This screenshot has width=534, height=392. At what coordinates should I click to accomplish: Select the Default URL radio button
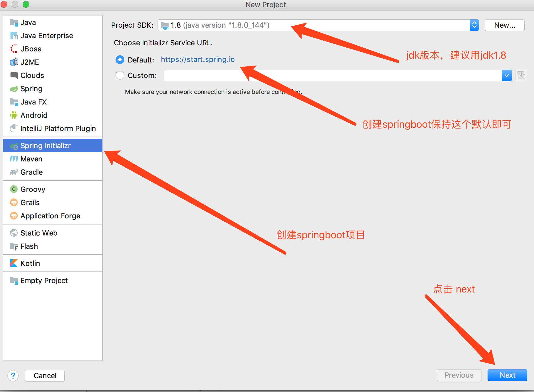[x=120, y=60]
